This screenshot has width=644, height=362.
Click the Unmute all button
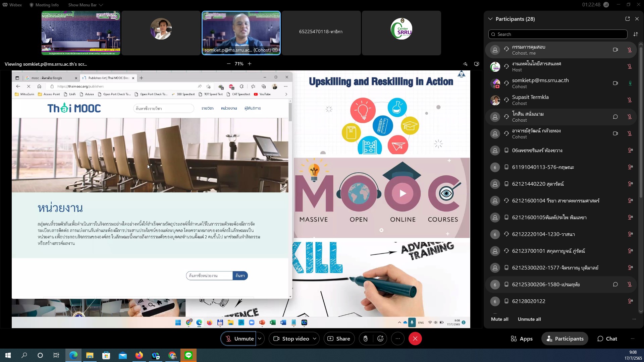529,319
